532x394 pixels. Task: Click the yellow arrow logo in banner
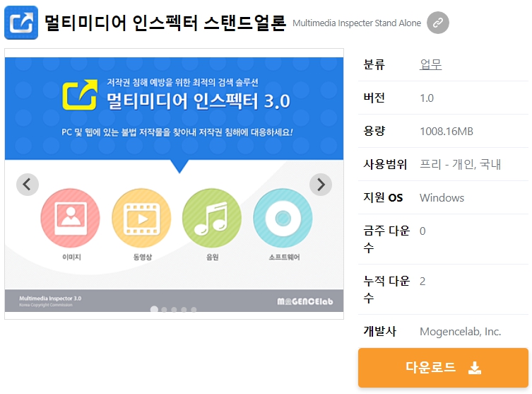click(x=80, y=95)
